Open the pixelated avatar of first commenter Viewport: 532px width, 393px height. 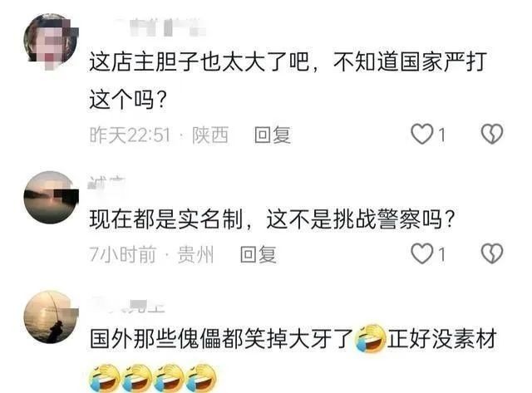[x=51, y=42]
